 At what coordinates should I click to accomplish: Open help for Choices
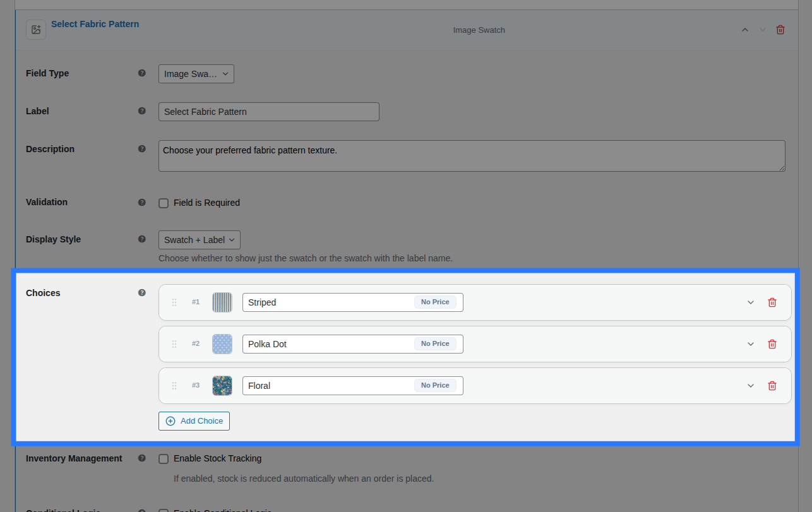pyautogui.click(x=142, y=293)
